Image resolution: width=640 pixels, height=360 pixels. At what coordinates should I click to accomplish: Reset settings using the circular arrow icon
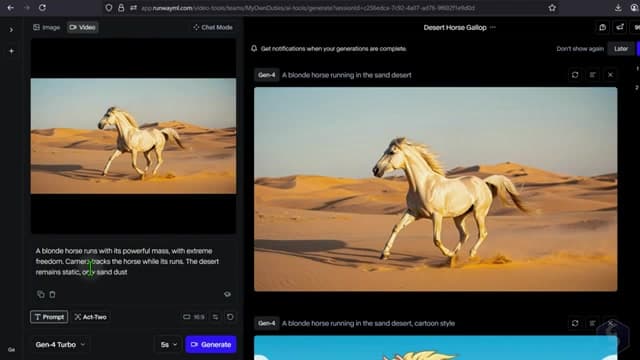230,317
